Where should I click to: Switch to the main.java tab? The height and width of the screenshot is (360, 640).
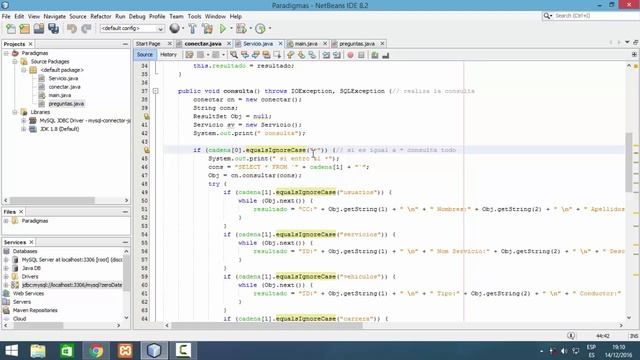click(x=306, y=44)
